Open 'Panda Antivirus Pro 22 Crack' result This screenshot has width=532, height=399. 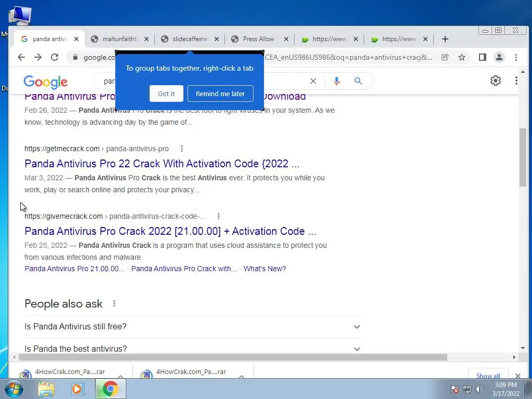(x=162, y=164)
